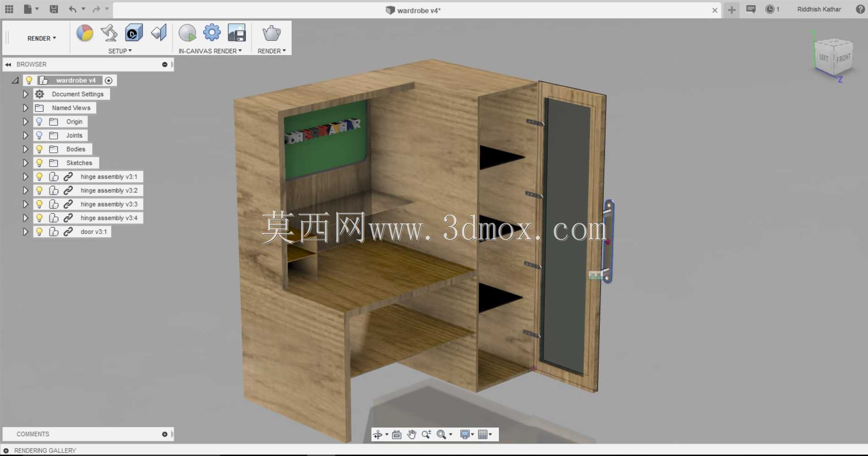Click the Texture Map Controls icon

(159, 33)
